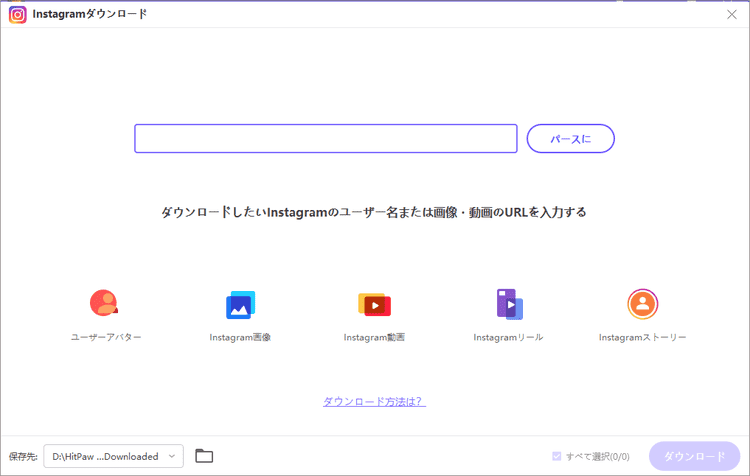
Task: Click the パースに parse button
Action: (571, 139)
